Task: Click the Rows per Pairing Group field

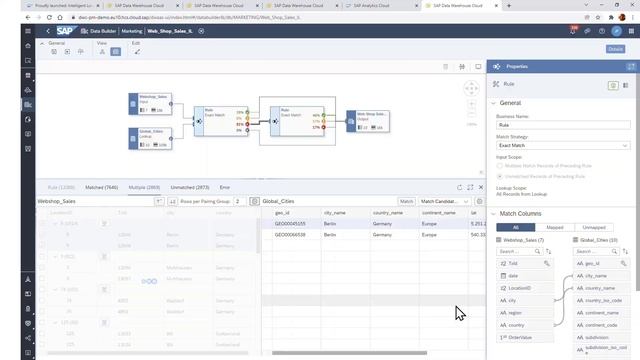Action: 239,201
